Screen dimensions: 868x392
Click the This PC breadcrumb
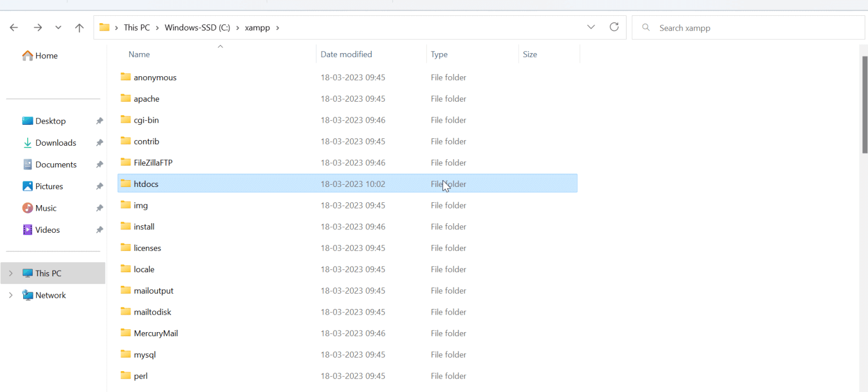136,27
